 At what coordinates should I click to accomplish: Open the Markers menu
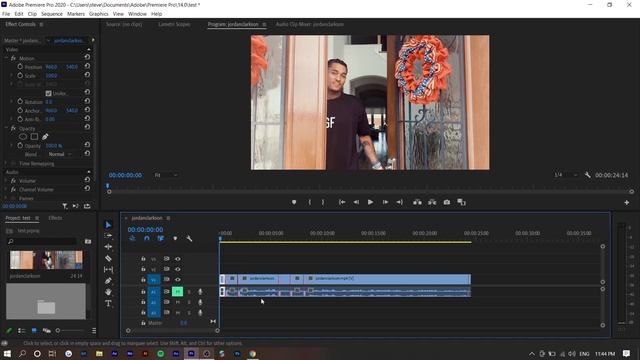point(76,14)
